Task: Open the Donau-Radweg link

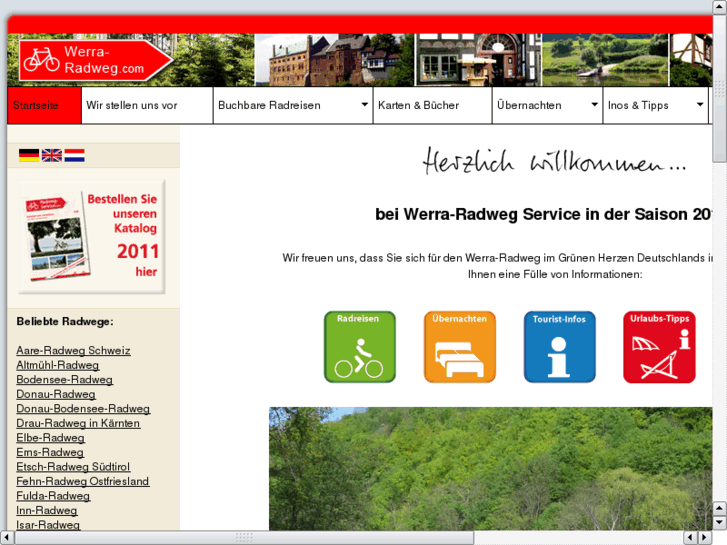Action: coord(56,394)
